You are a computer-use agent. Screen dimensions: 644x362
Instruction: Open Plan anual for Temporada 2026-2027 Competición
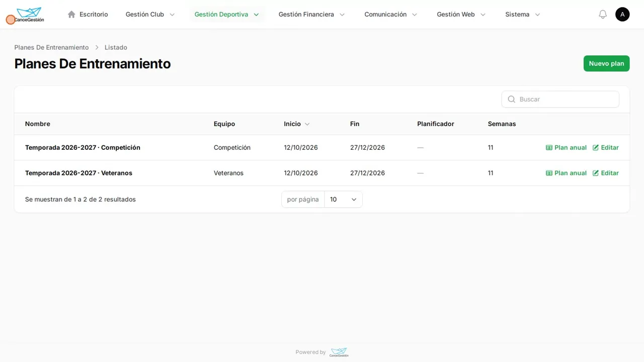(566, 148)
